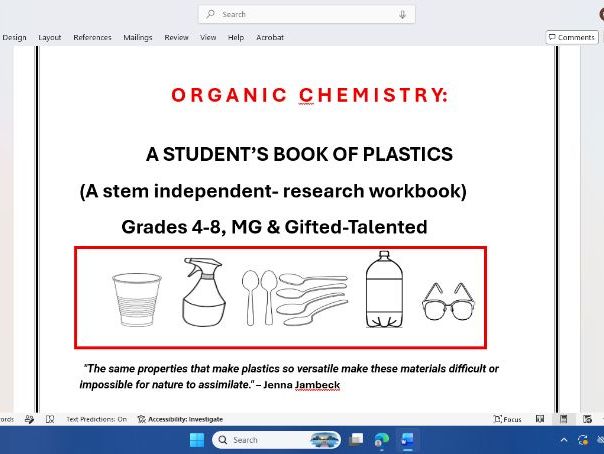Click the magnifier icon in Word search
The height and width of the screenshot is (454, 604).
pos(210,14)
